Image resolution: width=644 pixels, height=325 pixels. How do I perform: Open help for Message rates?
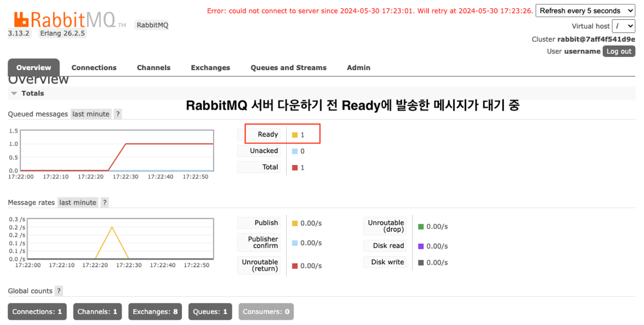coord(105,203)
